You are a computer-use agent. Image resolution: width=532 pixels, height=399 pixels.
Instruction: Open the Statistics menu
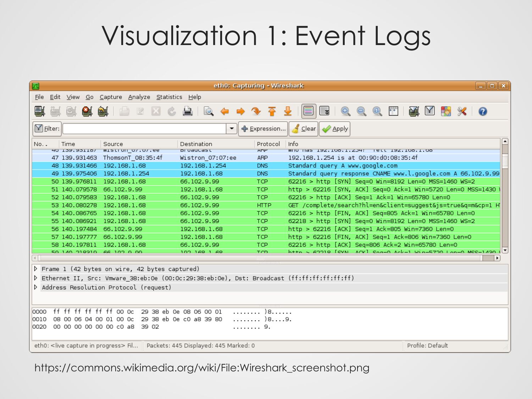click(x=169, y=97)
